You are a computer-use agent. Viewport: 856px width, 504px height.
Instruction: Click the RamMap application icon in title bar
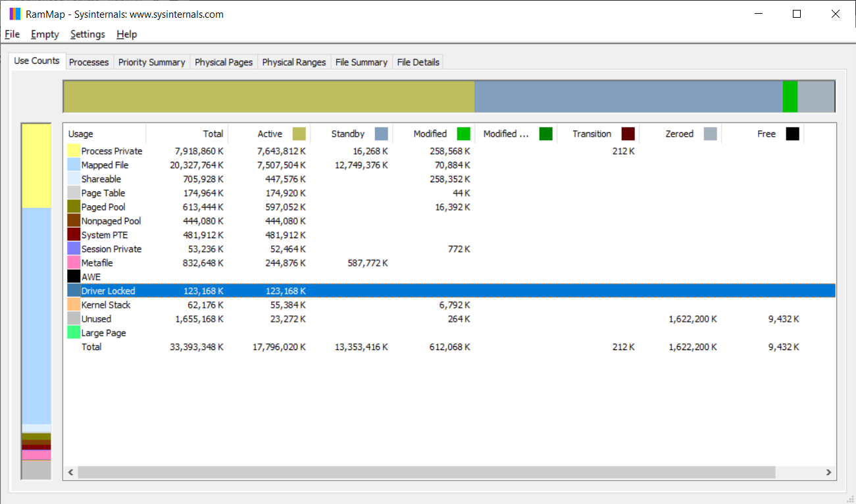[15, 14]
